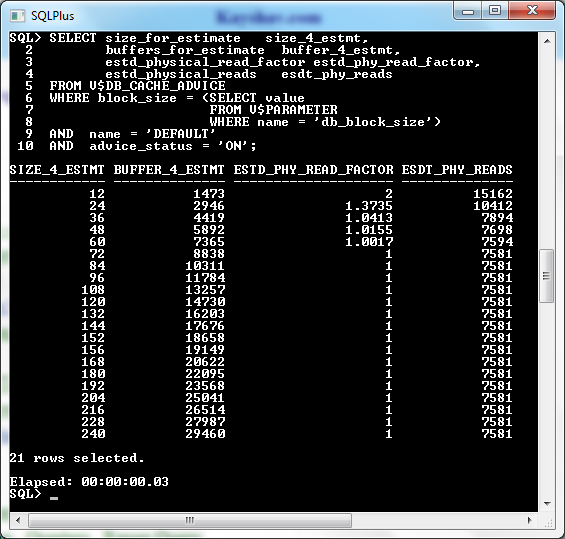This screenshot has height=539, width=565.
Task: Click the 'db_block_size' string in query
Action: (x=373, y=122)
